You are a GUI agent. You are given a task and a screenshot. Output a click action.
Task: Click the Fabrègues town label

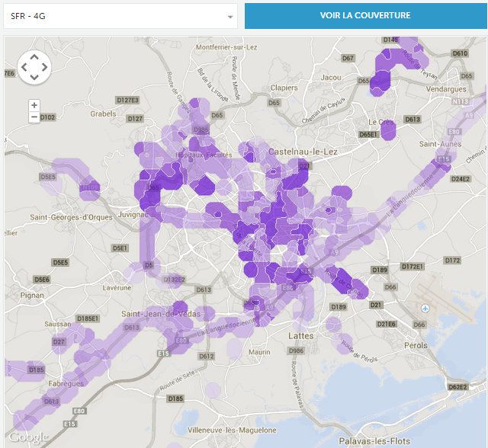tap(66, 384)
